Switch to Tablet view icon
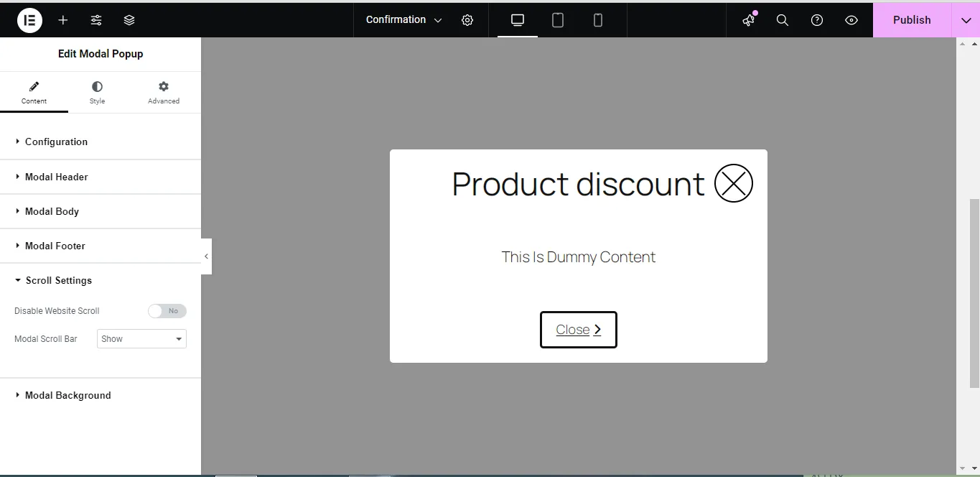Viewport: 980px width, 477px height. coord(558,20)
